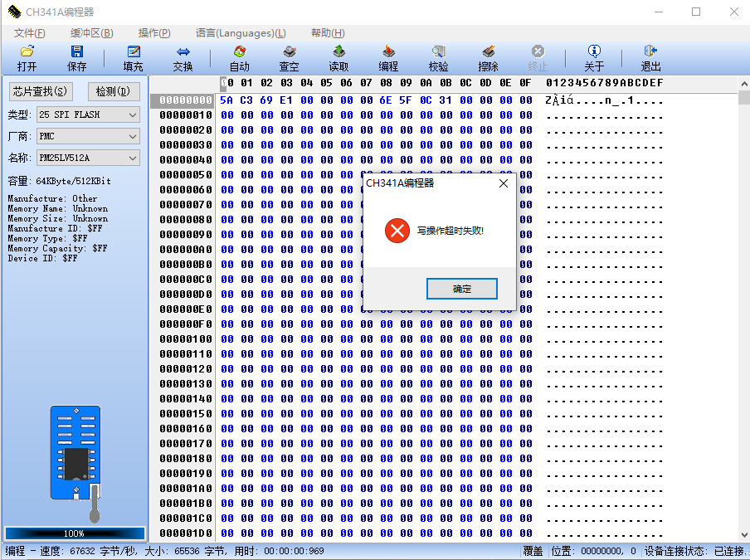Click the CH341A chip icon in title bar
Screen dimensions: 750x560
(14, 12)
